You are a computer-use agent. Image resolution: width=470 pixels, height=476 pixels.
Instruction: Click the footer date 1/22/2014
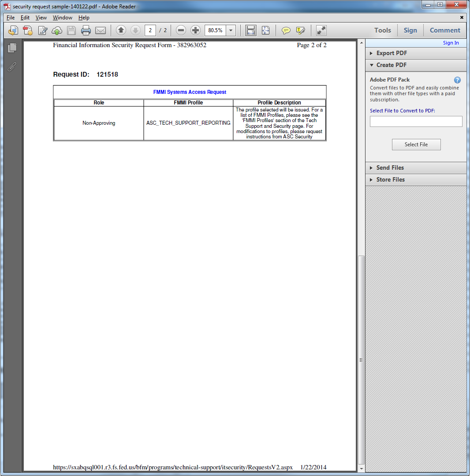coord(313,467)
